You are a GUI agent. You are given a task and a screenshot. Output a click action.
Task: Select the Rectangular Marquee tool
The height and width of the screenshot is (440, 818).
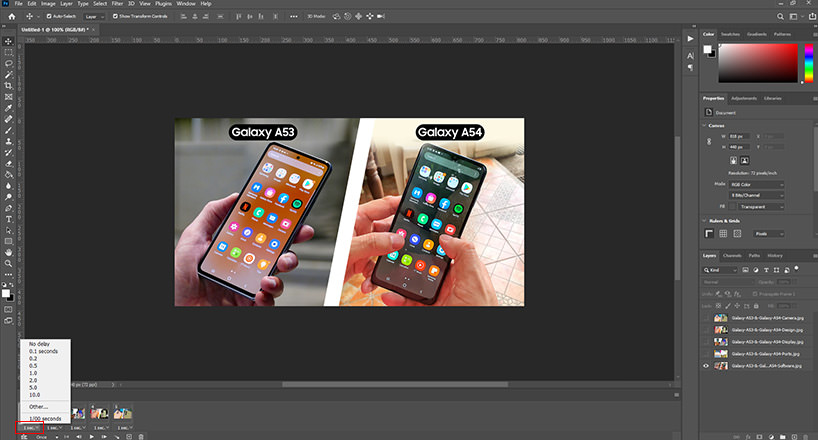pyautogui.click(x=8, y=52)
